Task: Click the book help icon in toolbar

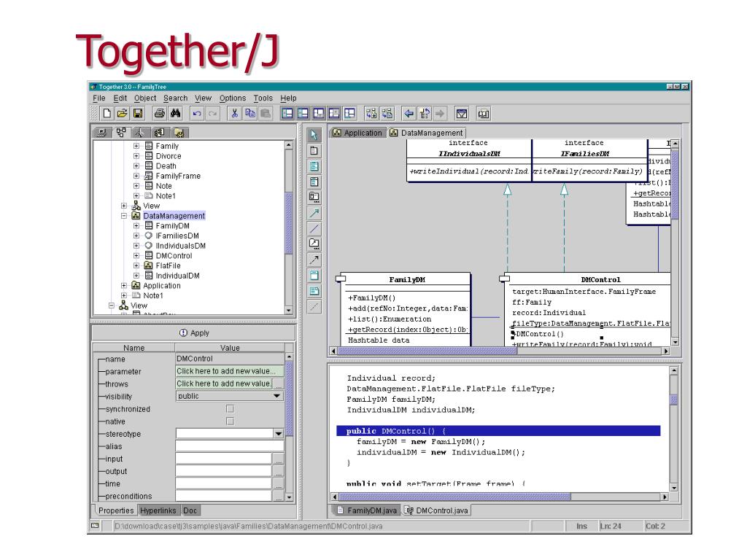Action: click(484, 113)
